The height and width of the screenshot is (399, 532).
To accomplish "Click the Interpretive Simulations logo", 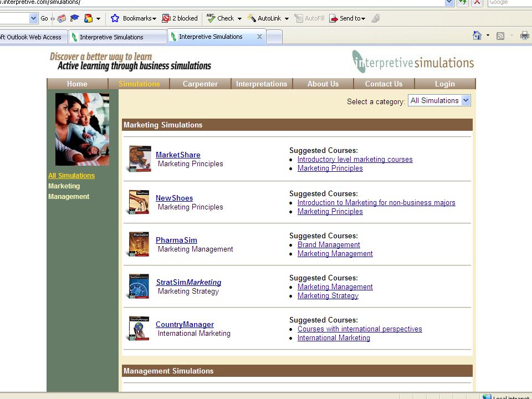I will (412, 62).
